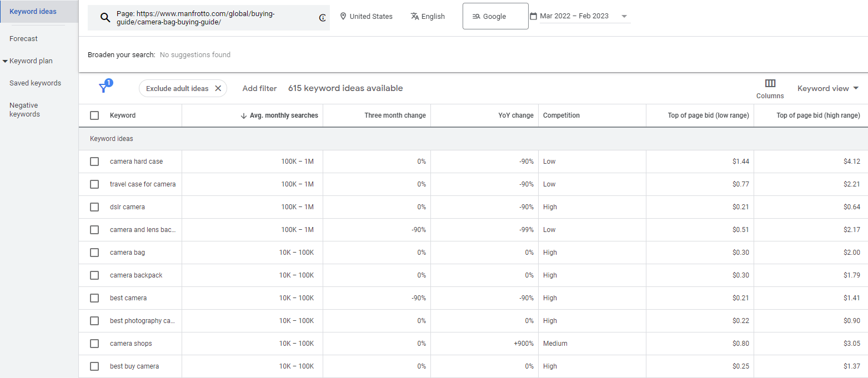Select the best camera row checkbox
The width and height of the screenshot is (868, 378).
(94, 298)
